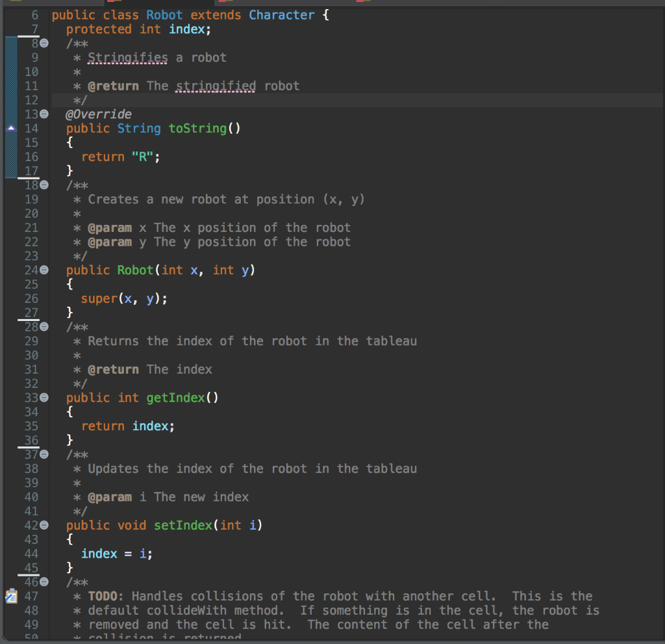Click line number 35 in the gutter

tap(31, 426)
